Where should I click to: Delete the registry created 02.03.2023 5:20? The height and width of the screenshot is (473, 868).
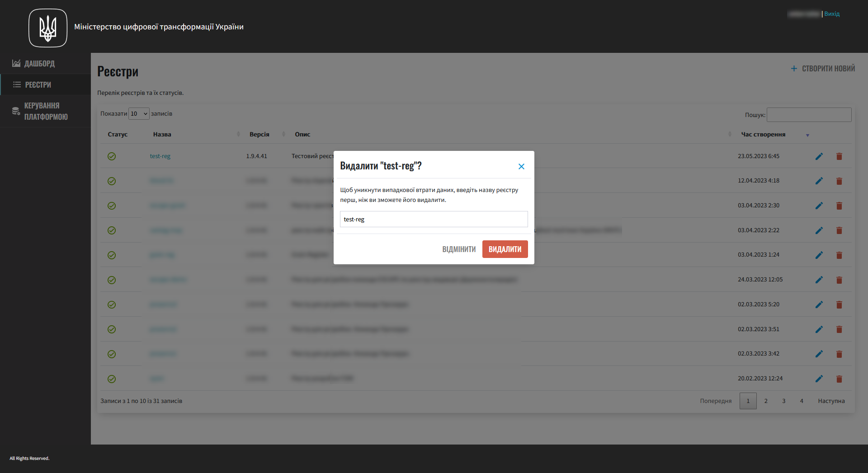coord(839,304)
